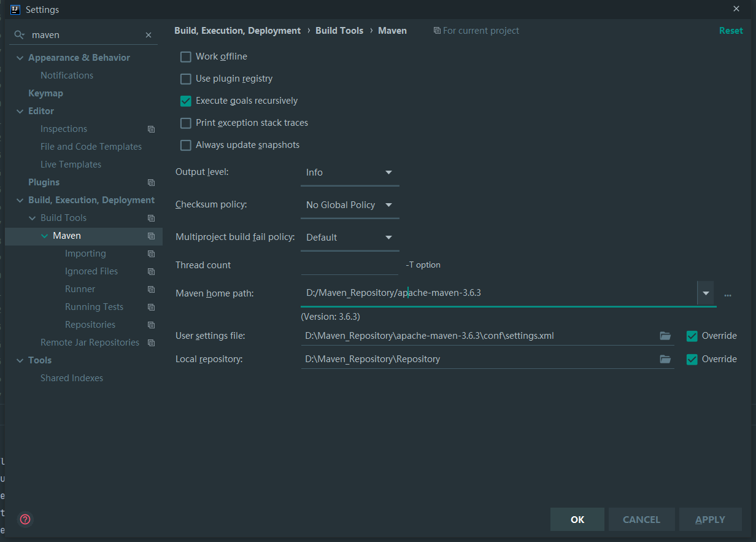Collapse Appearance & Behavior section
This screenshot has height=542, width=756.
point(19,58)
